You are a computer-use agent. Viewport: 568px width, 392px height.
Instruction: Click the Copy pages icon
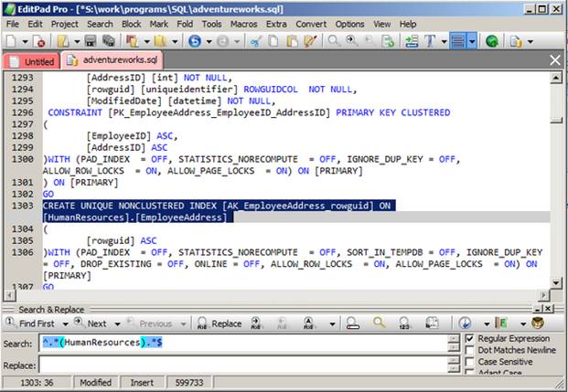click(x=273, y=41)
